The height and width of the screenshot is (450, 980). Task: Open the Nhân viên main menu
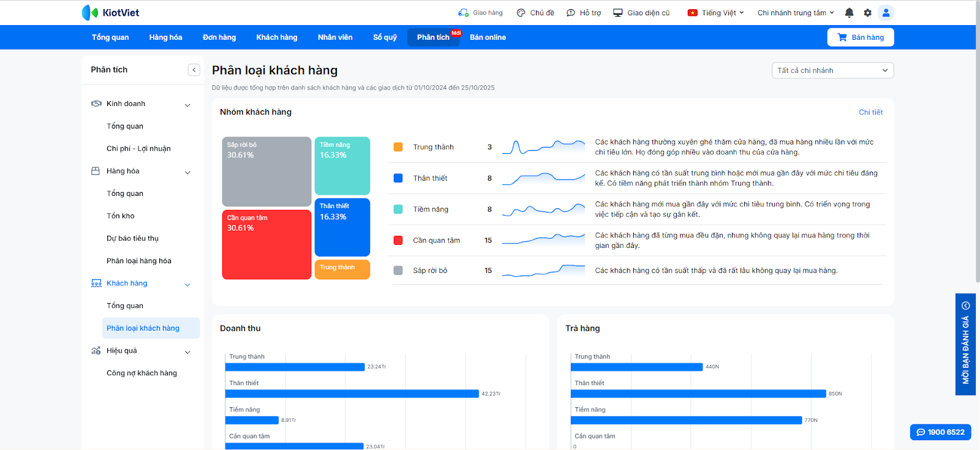click(335, 37)
